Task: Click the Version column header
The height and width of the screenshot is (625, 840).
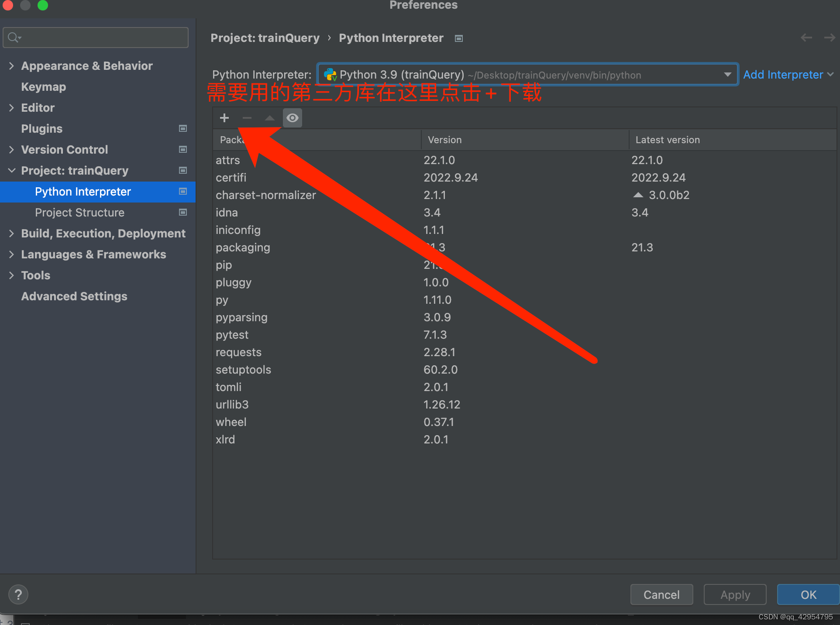Action: point(525,140)
